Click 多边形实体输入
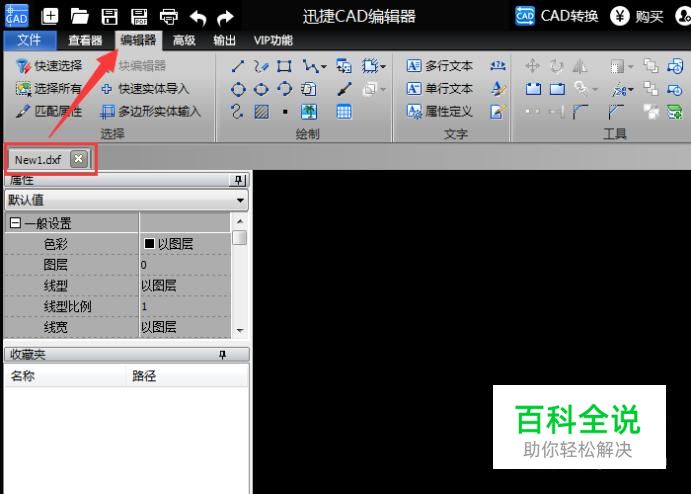This screenshot has height=494, width=691. pos(150,111)
